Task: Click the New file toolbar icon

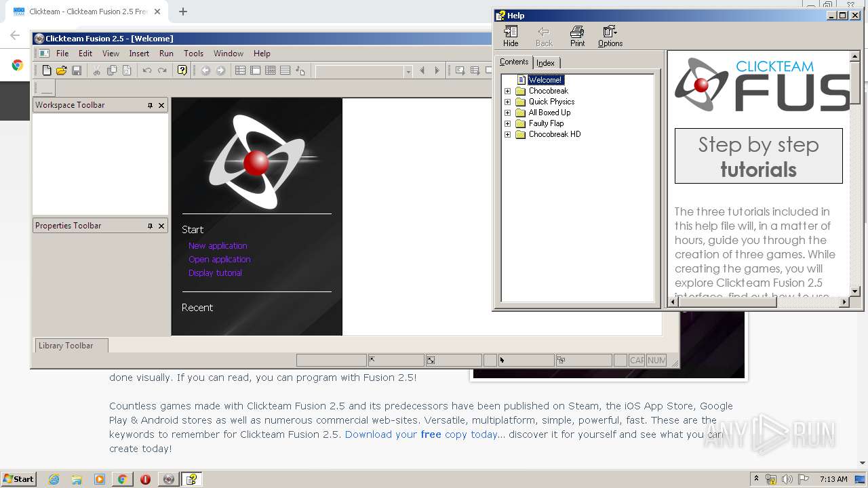Action: point(47,70)
